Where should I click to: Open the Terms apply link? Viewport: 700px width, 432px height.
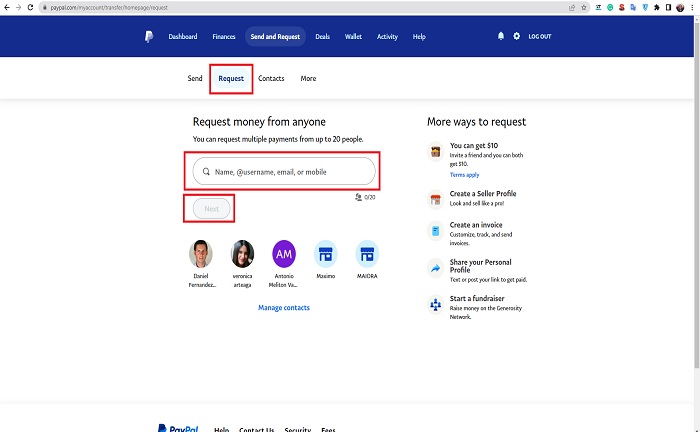pos(464,174)
